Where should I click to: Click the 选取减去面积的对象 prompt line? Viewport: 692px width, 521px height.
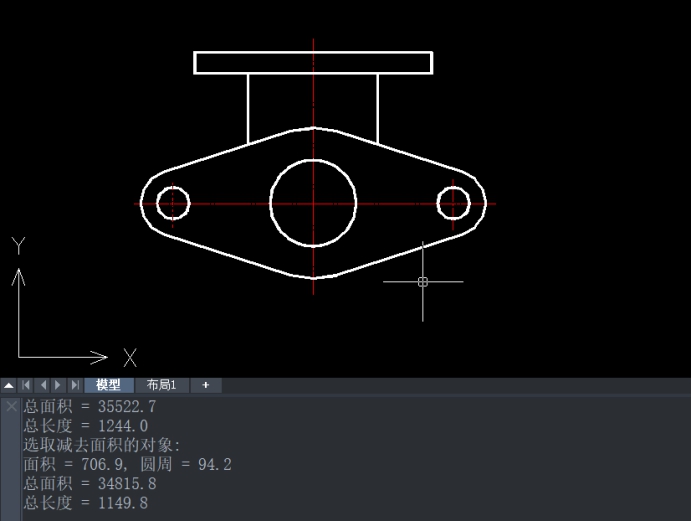102,445
